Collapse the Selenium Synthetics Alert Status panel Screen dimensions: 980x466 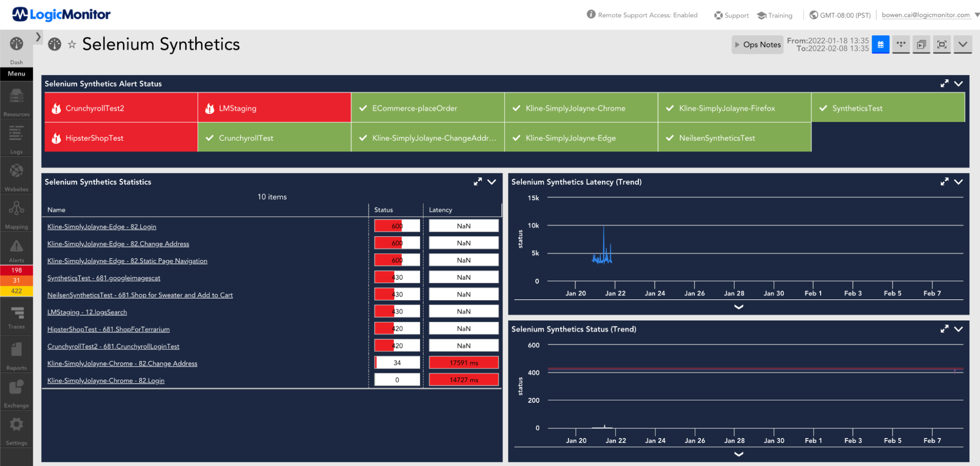[958, 83]
